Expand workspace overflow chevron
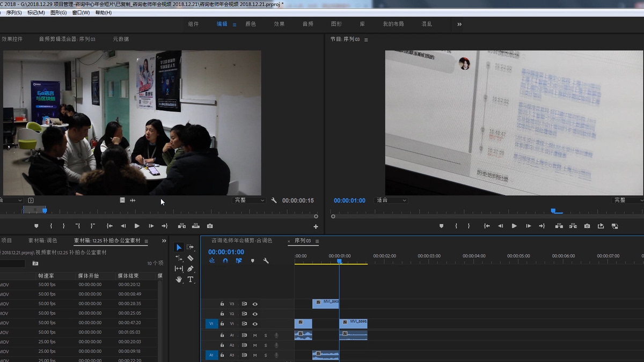Viewport: 644px width, 362px height. (x=459, y=24)
